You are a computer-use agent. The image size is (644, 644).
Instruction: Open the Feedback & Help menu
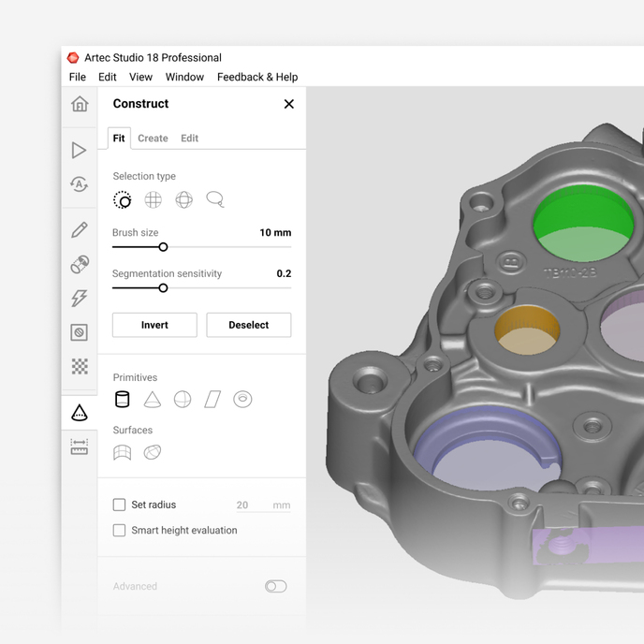(257, 77)
